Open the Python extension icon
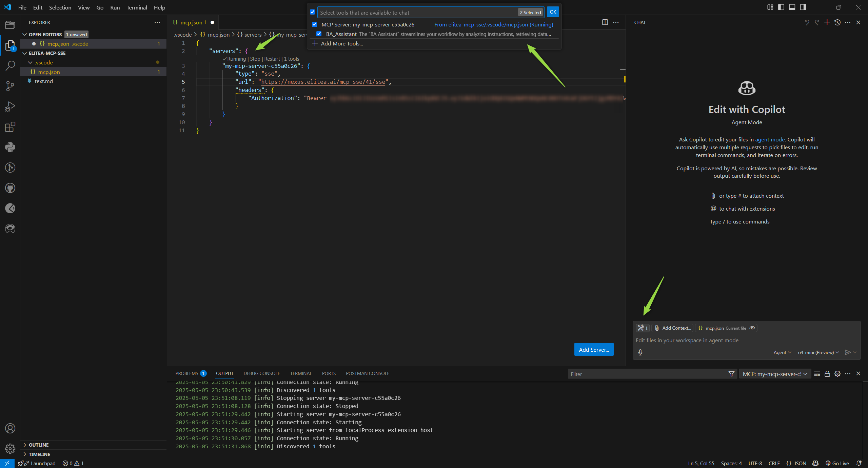Image resolution: width=868 pixels, height=468 pixels. (10, 147)
